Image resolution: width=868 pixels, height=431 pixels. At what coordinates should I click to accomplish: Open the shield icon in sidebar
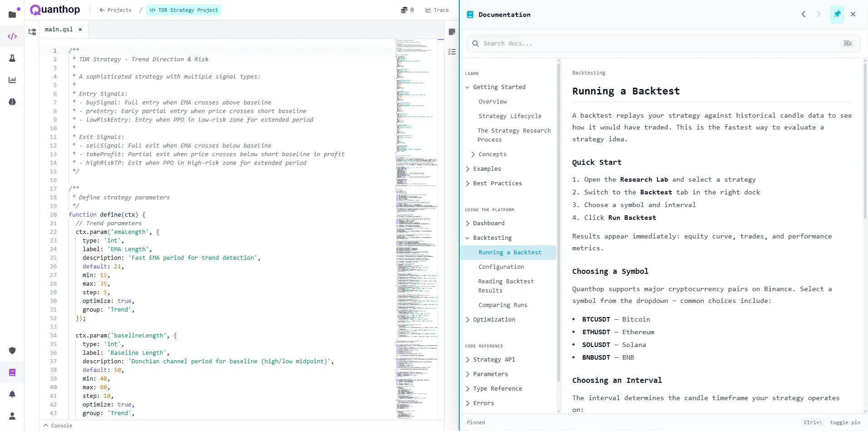(12, 351)
